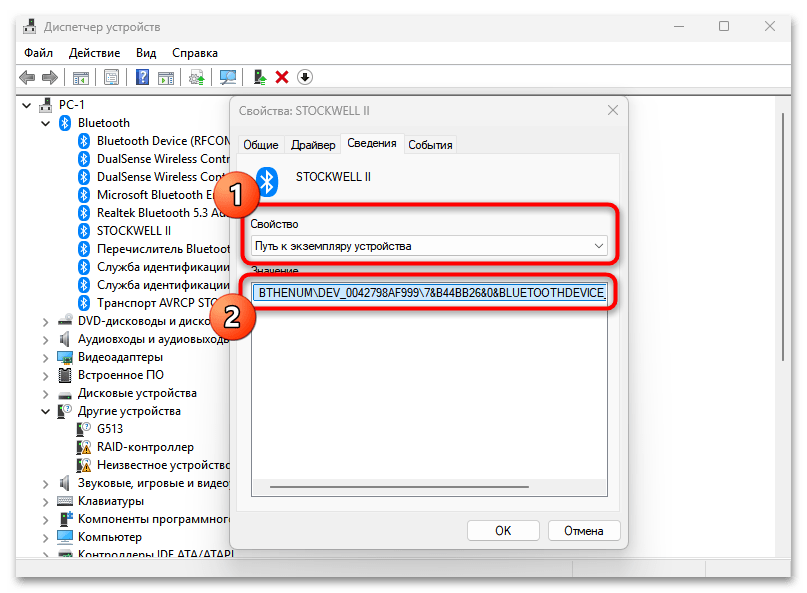Select the BTHENUM device path value

tap(430, 293)
